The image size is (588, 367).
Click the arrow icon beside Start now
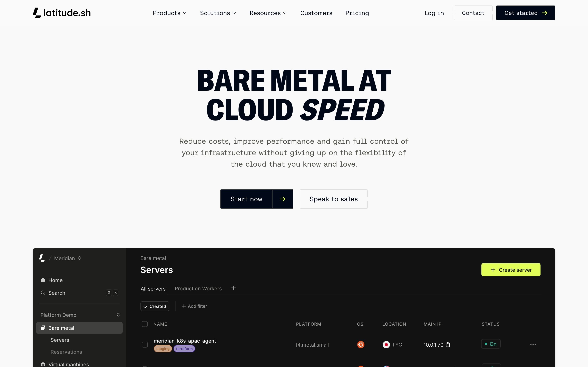click(283, 199)
